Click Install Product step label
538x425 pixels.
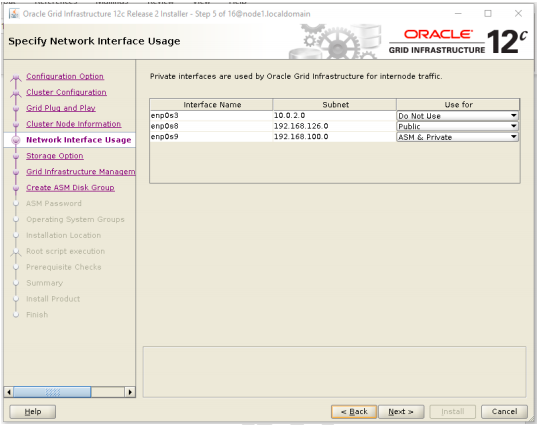[53, 299]
